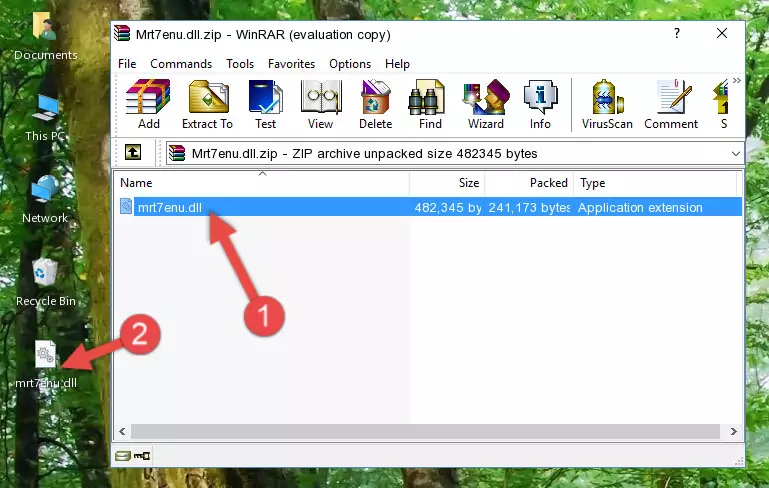Open the Find binoculars tool
The image size is (769, 488).
coord(430,104)
